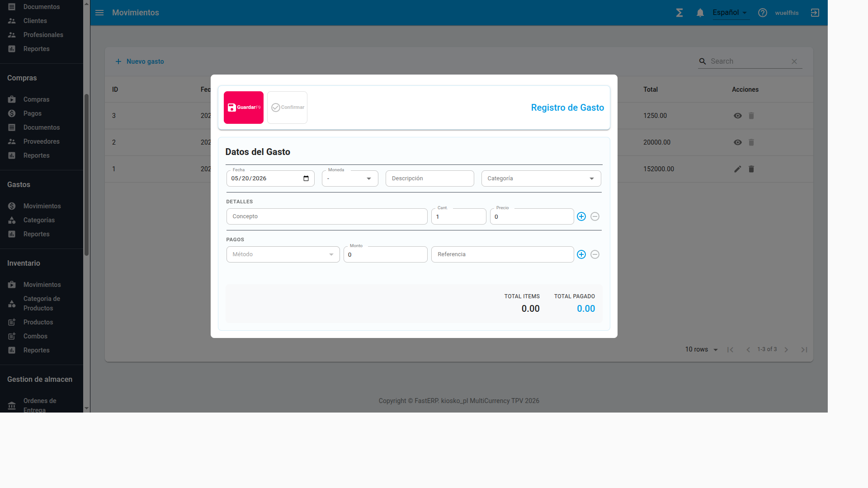Click Nuevo gasto button
The width and height of the screenshot is (868, 488).
click(x=139, y=61)
